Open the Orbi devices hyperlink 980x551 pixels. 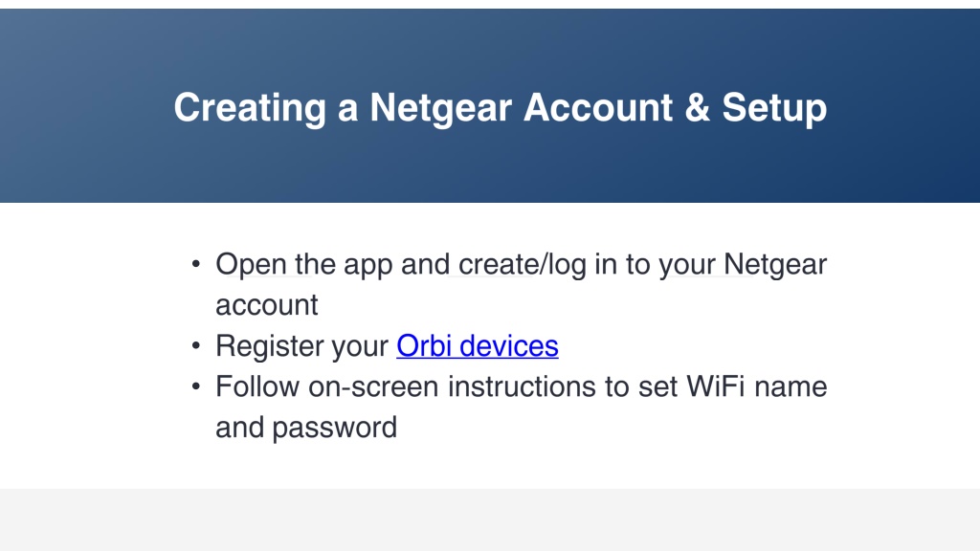478,345
